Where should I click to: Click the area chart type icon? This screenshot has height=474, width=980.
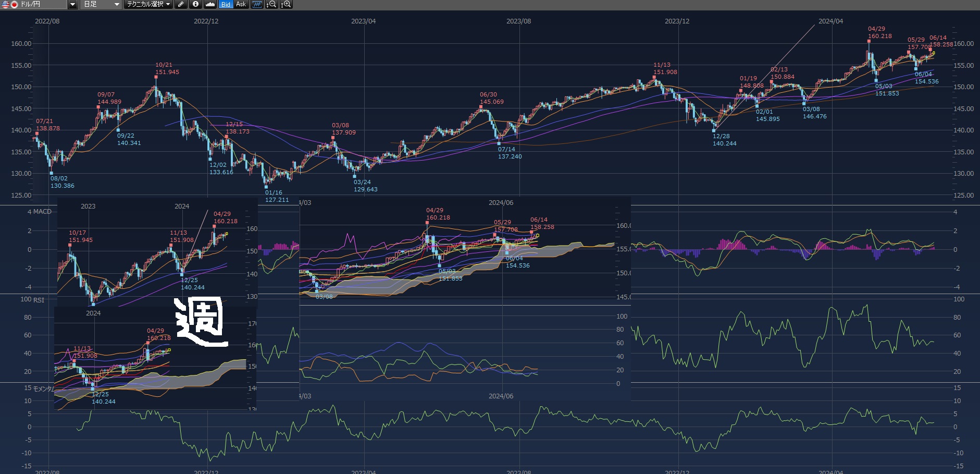210,4
